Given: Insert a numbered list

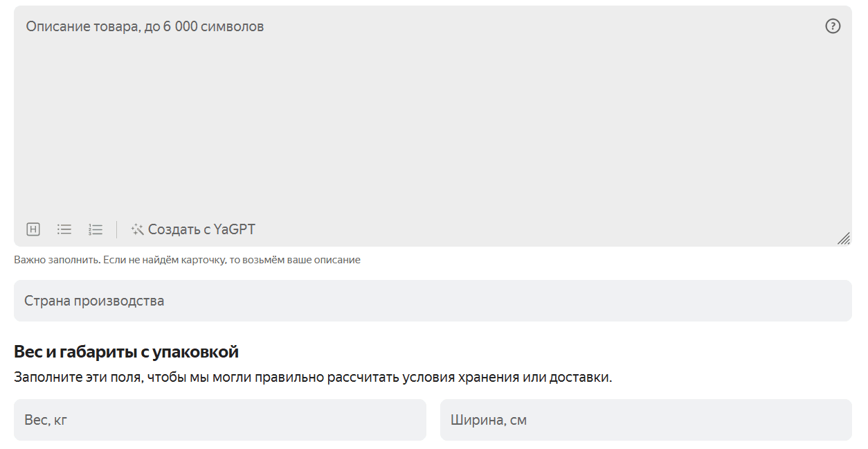Looking at the screenshot, I should click(96, 229).
